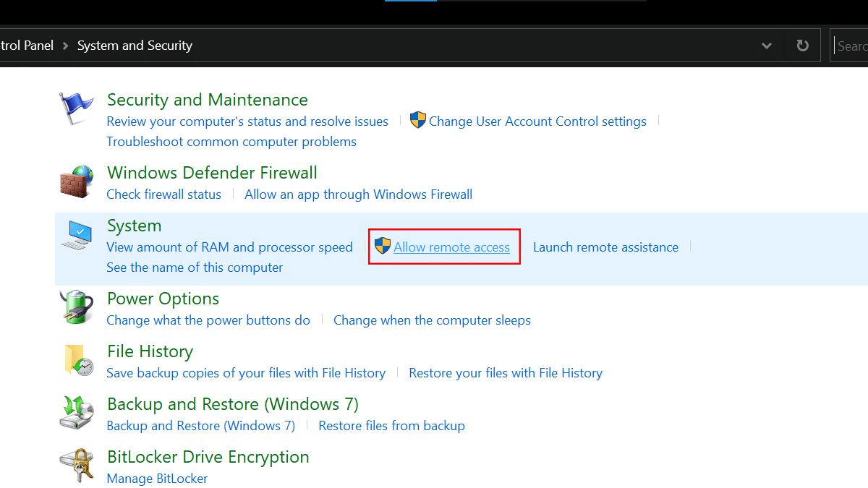Viewport: 868px width, 488px height.
Task: Click the File History folder icon
Action: [x=77, y=359]
